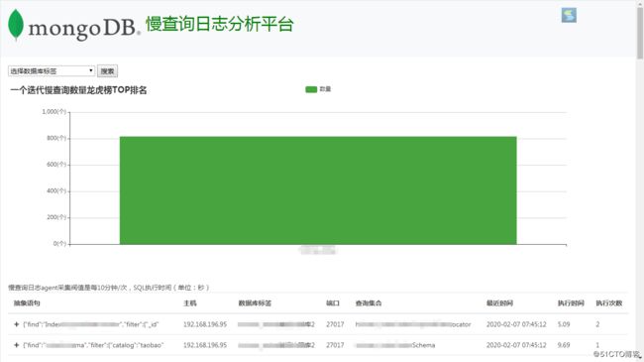Click the 执行次数 column header
The image size is (644, 362).
[609, 303]
